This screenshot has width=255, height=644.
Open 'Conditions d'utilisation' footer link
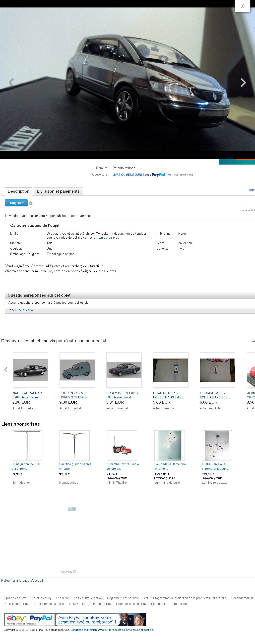(83, 630)
